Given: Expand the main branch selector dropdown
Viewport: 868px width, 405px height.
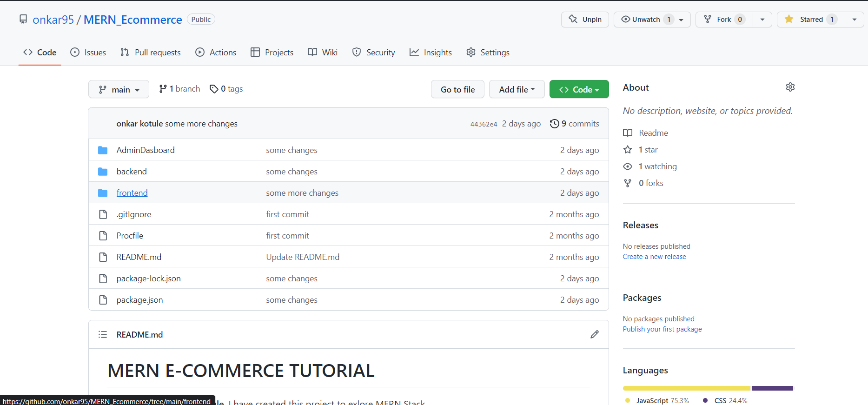Looking at the screenshot, I should tap(119, 89).
